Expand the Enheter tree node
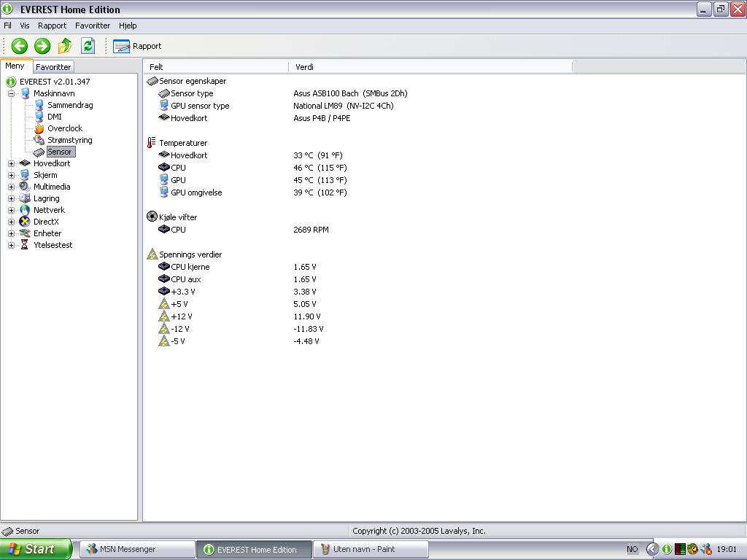Viewport: 747px width, 560px height. coord(11,234)
